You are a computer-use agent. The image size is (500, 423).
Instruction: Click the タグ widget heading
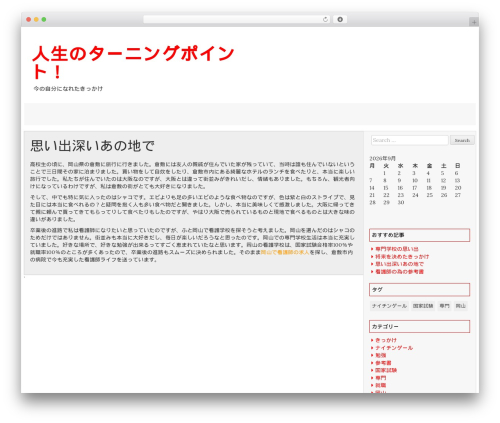tap(420, 290)
